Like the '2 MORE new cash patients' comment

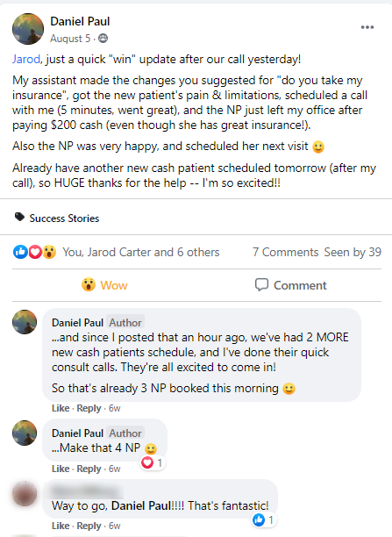click(x=61, y=408)
